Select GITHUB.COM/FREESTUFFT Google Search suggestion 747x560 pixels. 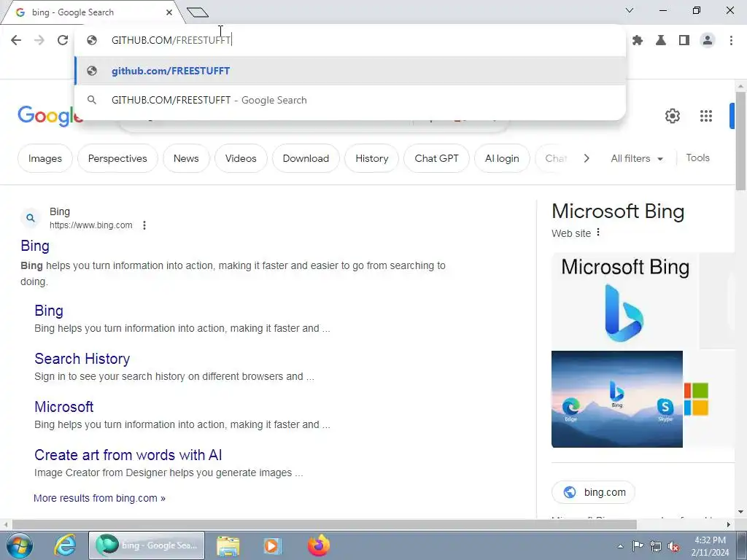pyautogui.click(x=350, y=100)
